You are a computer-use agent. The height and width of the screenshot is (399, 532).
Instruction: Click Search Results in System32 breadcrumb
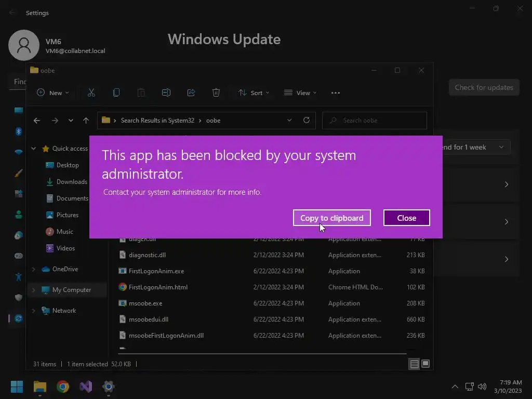coord(157,121)
